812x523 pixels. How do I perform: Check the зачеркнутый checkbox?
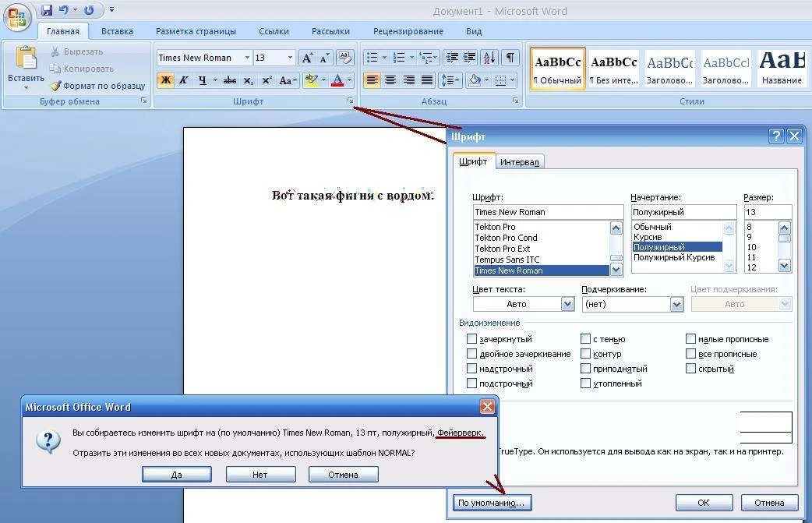click(x=471, y=338)
